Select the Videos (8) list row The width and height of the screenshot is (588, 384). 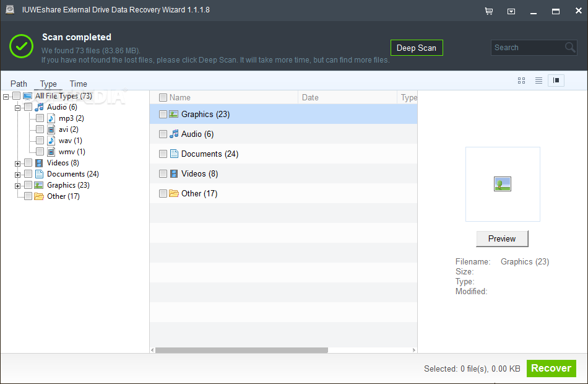coord(283,174)
